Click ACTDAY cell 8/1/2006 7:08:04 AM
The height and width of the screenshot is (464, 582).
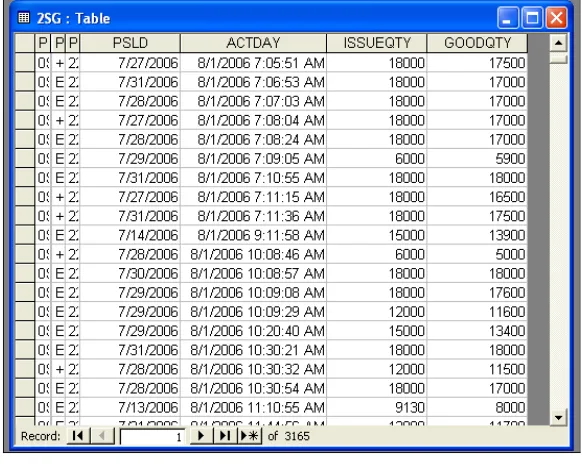coord(254,120)
